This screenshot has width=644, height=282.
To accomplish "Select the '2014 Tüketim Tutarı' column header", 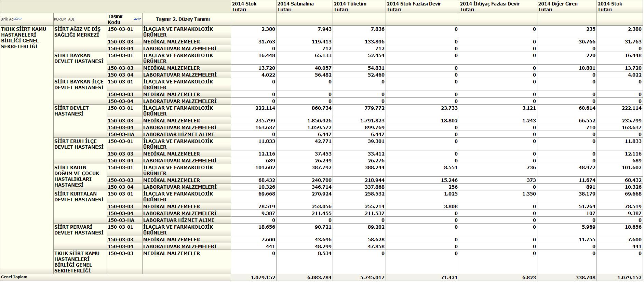I will [x=350, y=6].
